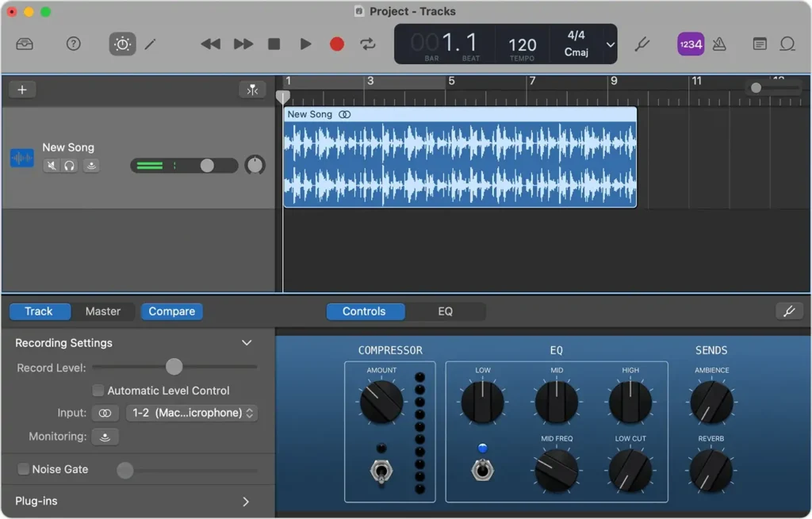Open the Loop Browser icon
Screen dimensions: 812x519
(787, 44)
